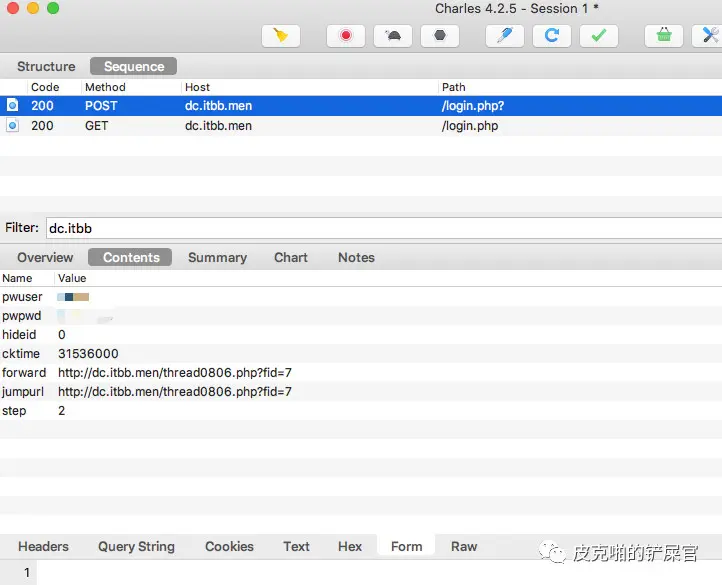Open the Summary tab
The image size is (722, 585).
217,257
